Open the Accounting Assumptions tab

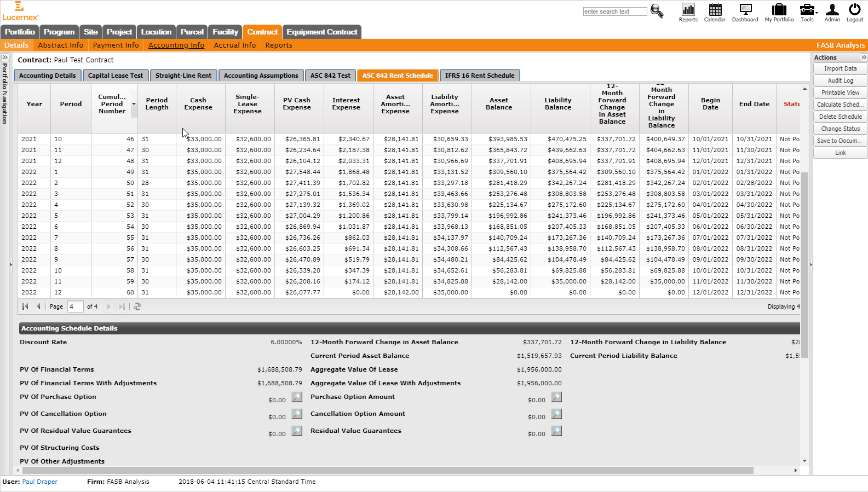click(x=261, y=76)
